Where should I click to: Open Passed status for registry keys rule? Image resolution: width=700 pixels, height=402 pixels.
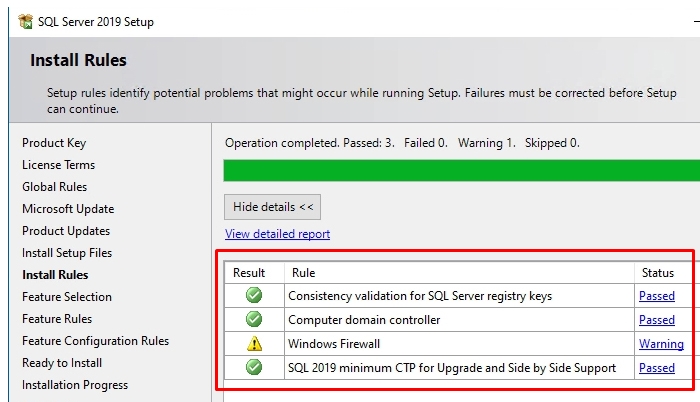[657, 296]
